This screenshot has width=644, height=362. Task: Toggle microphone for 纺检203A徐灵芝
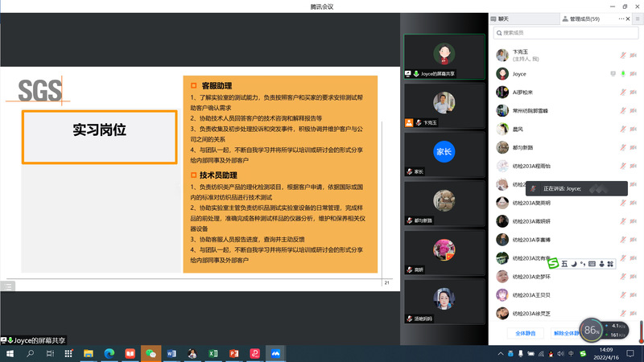[x=623, y=314]
